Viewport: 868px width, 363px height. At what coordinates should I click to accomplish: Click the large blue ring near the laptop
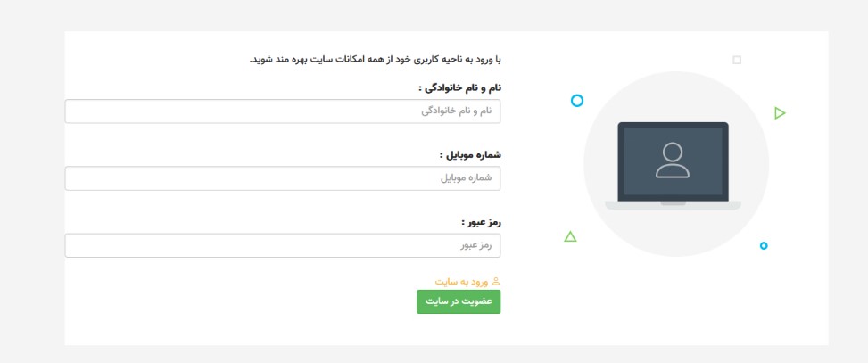(577, 101)
